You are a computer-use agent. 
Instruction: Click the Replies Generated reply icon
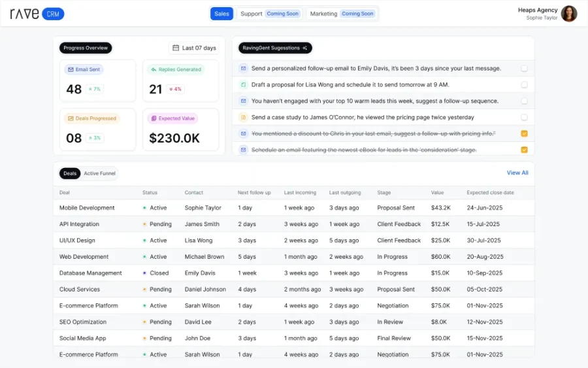click(x=154, y=69)
